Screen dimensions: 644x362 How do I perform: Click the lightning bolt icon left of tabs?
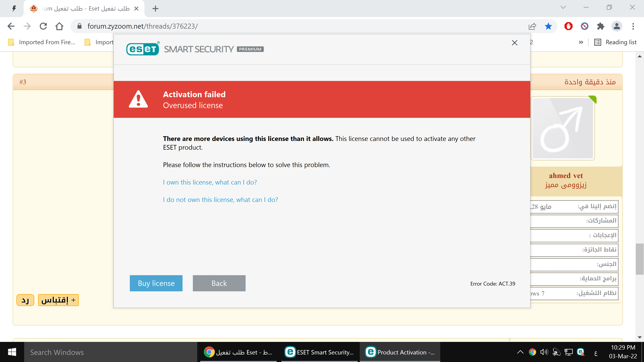pos(14,9)
